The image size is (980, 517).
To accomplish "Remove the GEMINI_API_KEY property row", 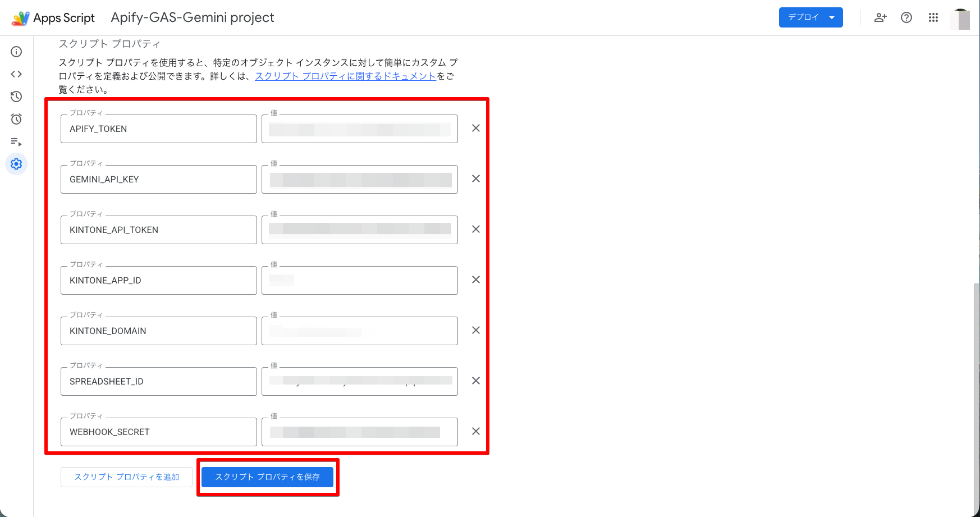I will [475, 179].
